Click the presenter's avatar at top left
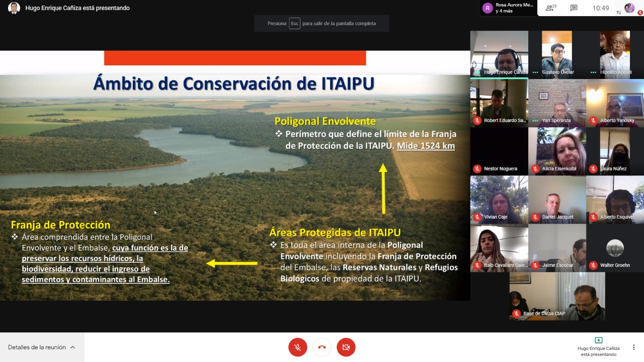The image size is (644, 362). (x=14, y=8)
